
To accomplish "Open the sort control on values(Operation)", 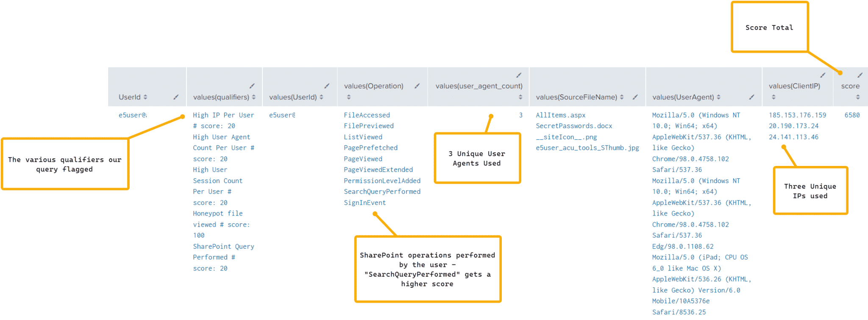I will point(348,97).
